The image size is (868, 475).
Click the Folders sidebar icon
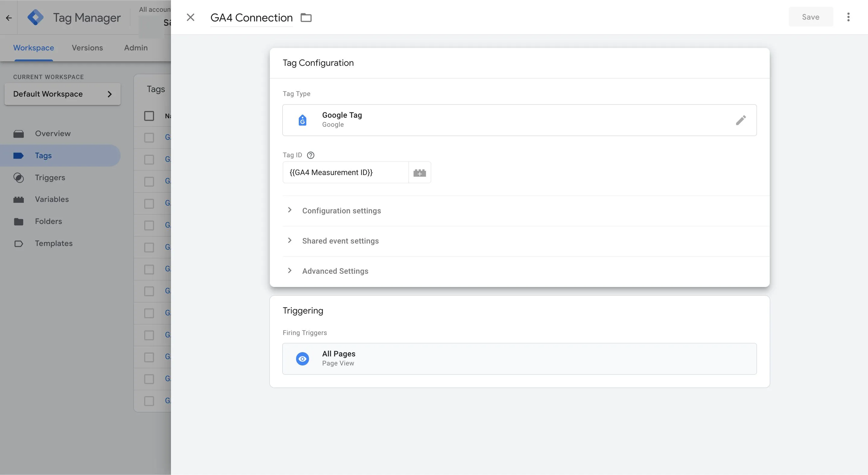(18, 222)
